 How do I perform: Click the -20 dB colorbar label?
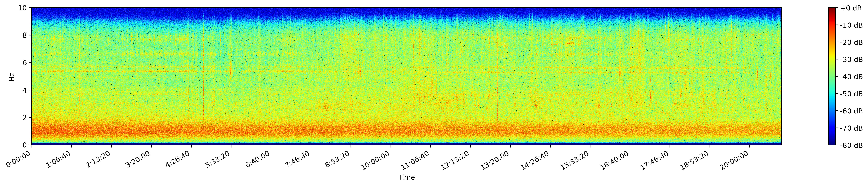pos(852,43)
